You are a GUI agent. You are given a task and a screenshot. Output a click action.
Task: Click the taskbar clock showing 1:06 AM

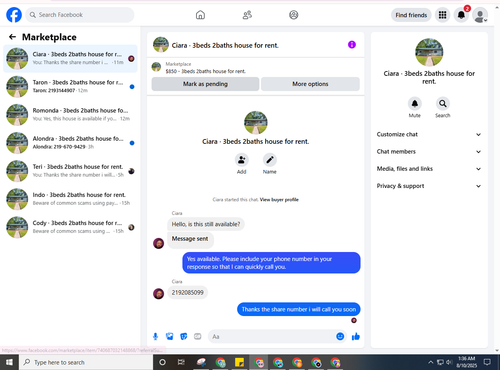click(x=466, y=362)
